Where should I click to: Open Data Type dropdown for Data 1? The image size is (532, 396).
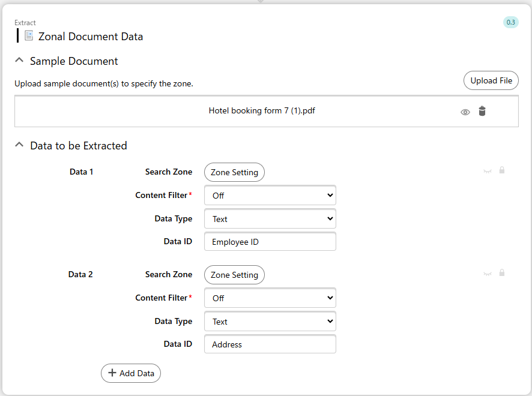(x=270, y=218)
